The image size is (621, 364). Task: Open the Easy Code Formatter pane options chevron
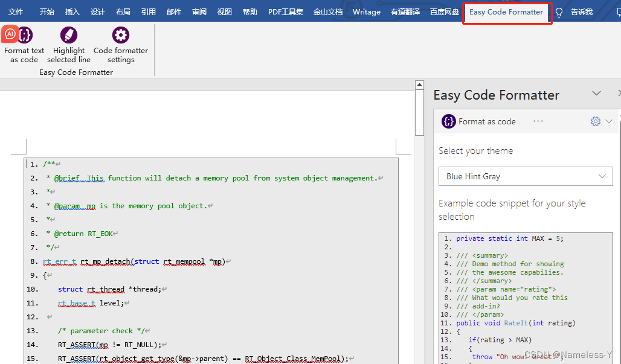click(596, 94)
